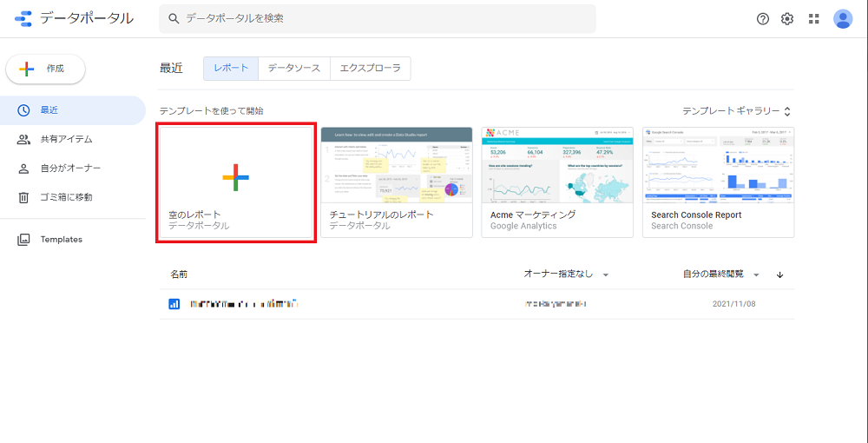Screen dimensions: 868x443
Task: Open 共有アイテム in the sidebar
Action: pyautogui.click(x=66, y=139)
